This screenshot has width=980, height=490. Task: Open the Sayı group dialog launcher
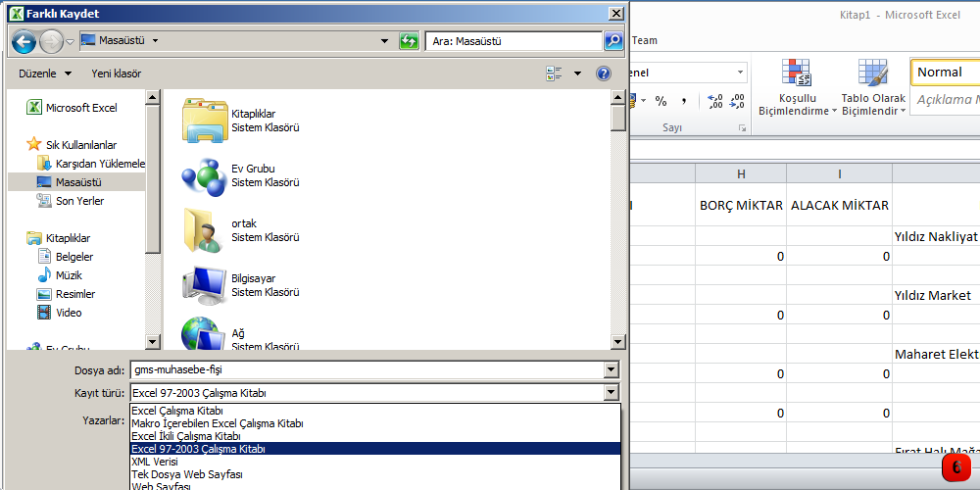pos(742,128)
